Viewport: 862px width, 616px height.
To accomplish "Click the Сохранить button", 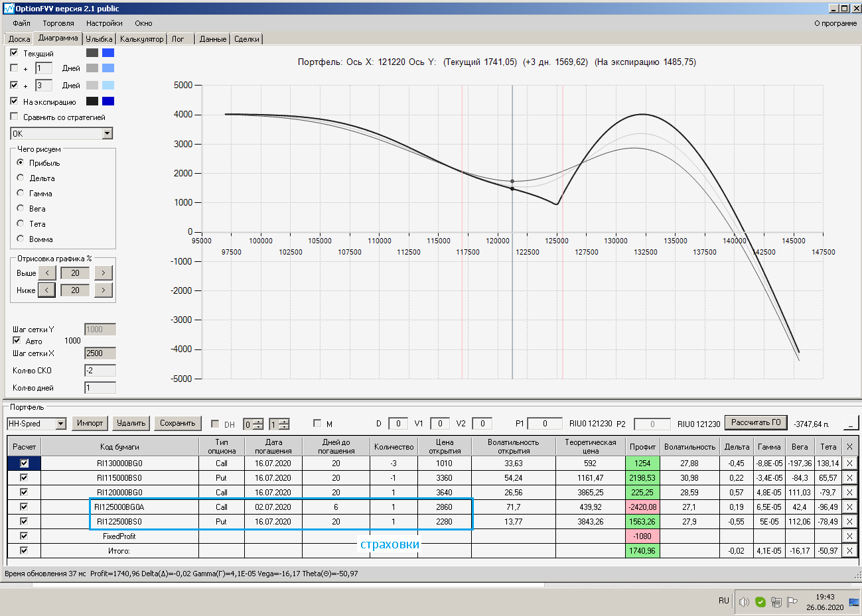I will tap(177, 423).
